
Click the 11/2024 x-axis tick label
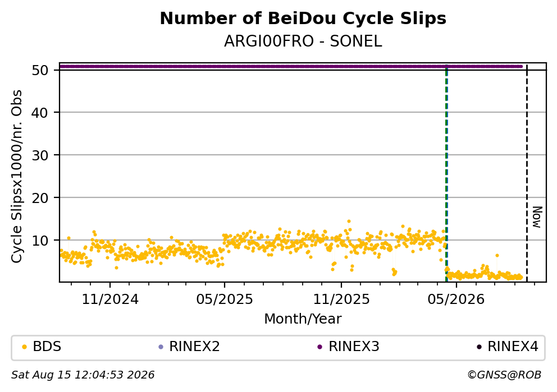110,299
